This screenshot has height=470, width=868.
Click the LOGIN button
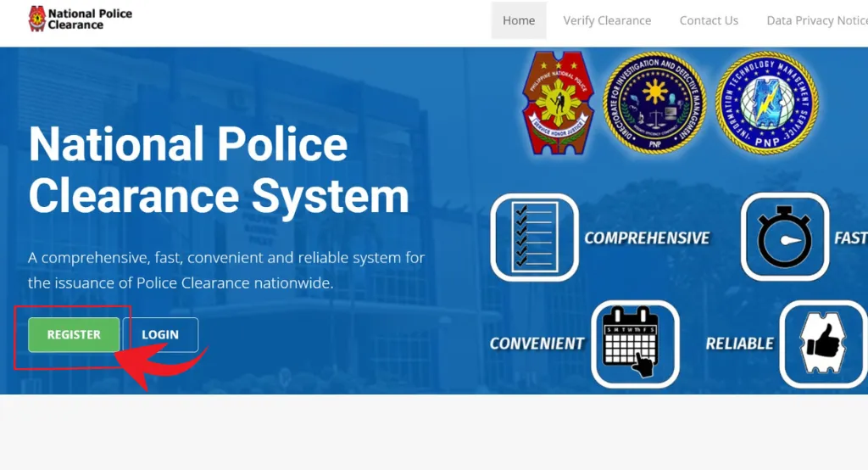tap(160, 335)
